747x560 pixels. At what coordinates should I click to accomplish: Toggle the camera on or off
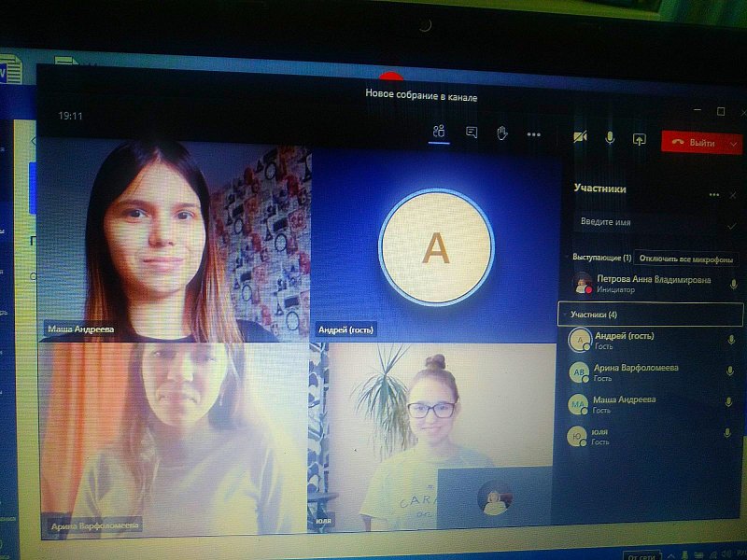point(580,137)
